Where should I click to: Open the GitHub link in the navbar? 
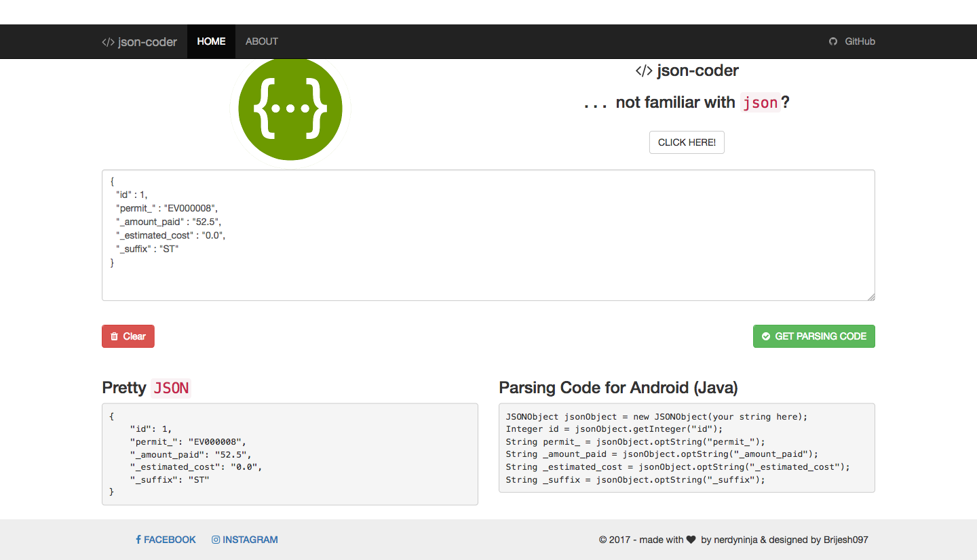click(851, 41)
